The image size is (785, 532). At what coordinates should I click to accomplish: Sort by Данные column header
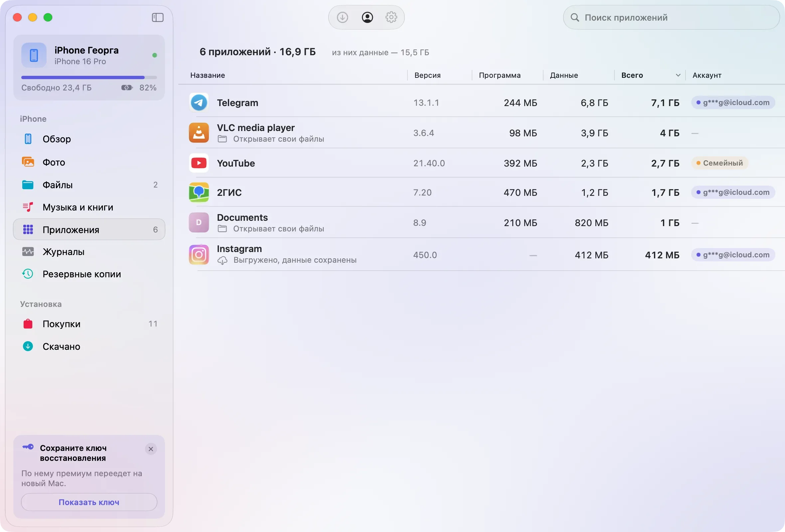(564, 75)
